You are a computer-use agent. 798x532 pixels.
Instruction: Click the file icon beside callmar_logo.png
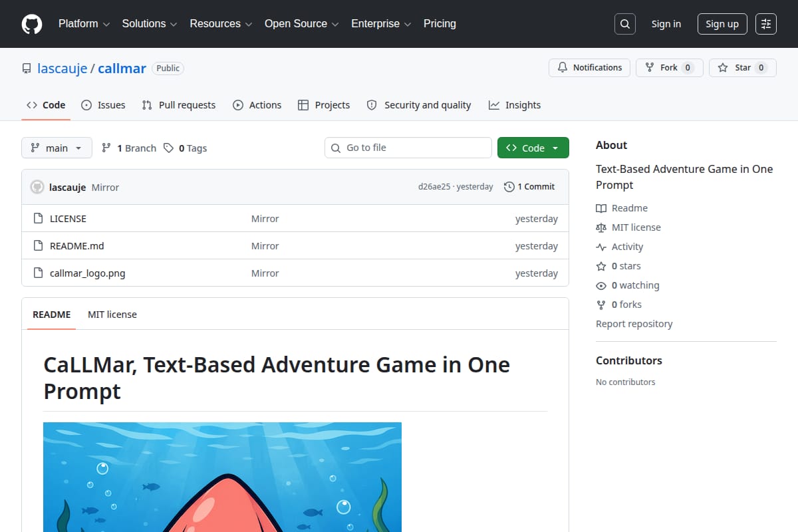38,273
